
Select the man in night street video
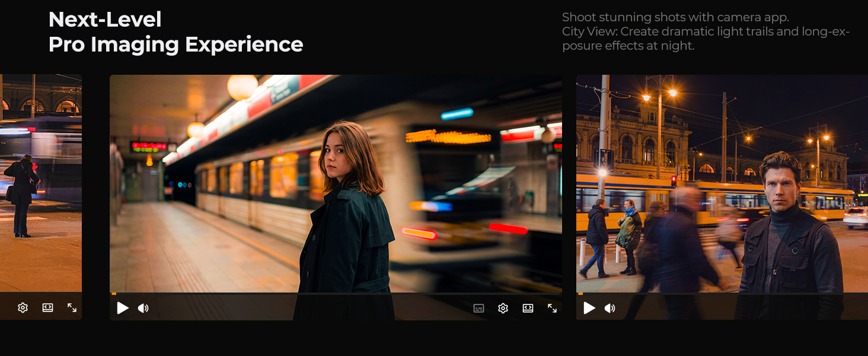coord(722,183)
